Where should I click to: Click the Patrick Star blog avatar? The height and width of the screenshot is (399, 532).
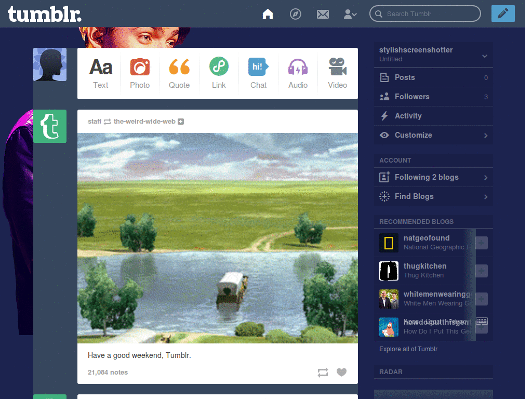click(x=389, y=327)
